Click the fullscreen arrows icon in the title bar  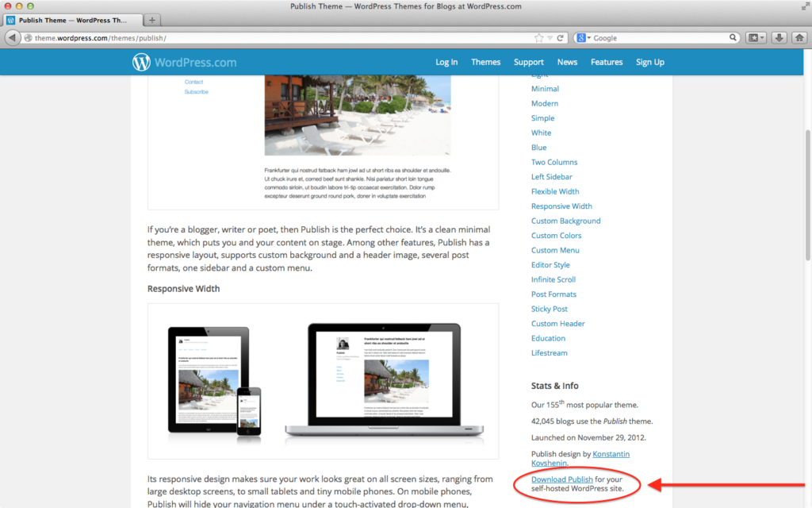pyautogui.click(x=806, y=6)
